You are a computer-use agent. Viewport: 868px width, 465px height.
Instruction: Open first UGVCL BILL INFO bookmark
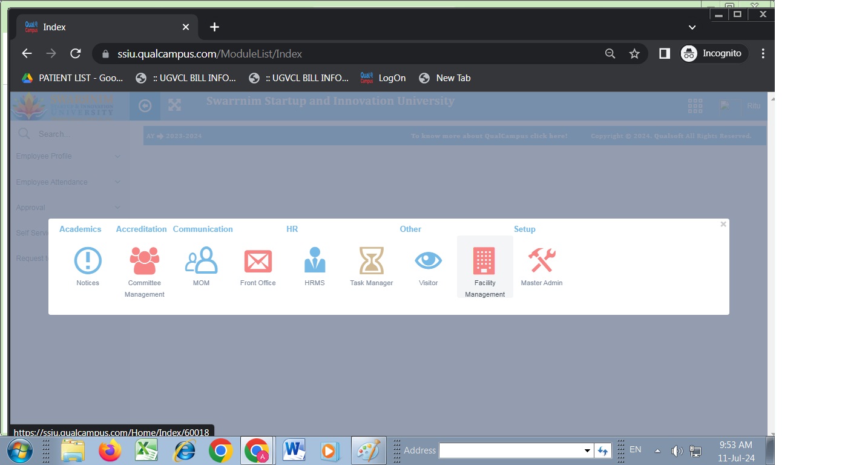coord(186,78)
